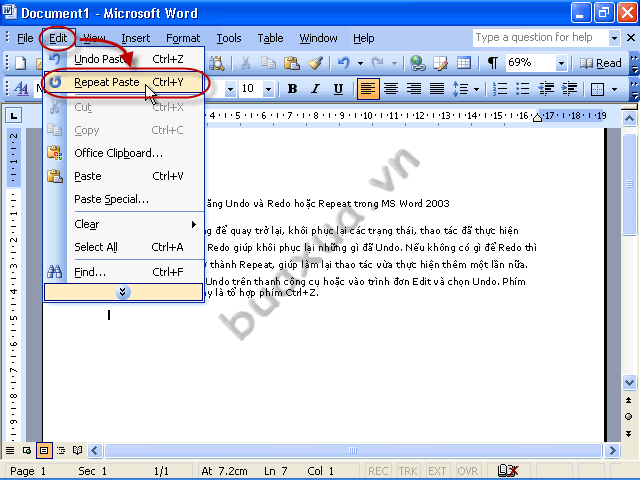Click the ruler tab selector L icon
This screenshot has height=480, width=640.
tap(13, 116)
